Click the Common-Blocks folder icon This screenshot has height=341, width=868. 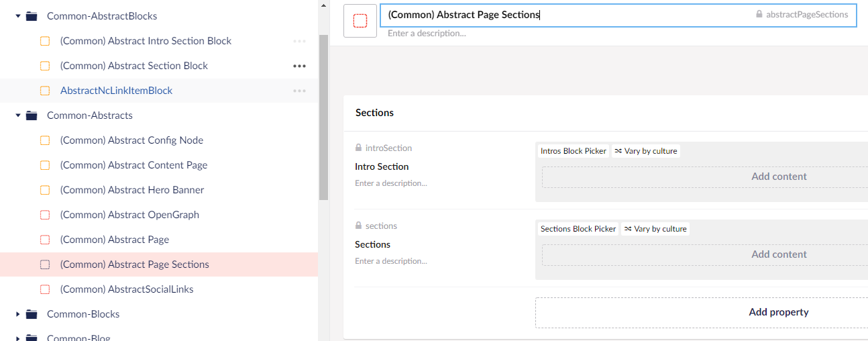click(x=32, y=314)
